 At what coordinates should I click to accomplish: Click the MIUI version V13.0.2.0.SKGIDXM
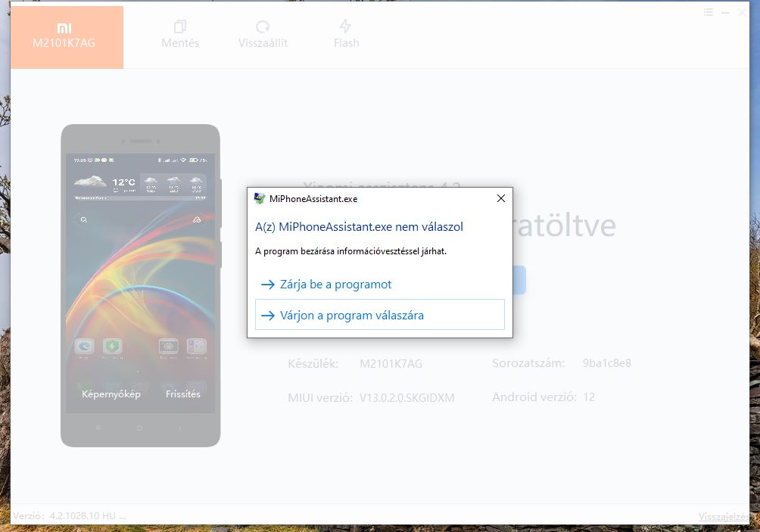406,398
